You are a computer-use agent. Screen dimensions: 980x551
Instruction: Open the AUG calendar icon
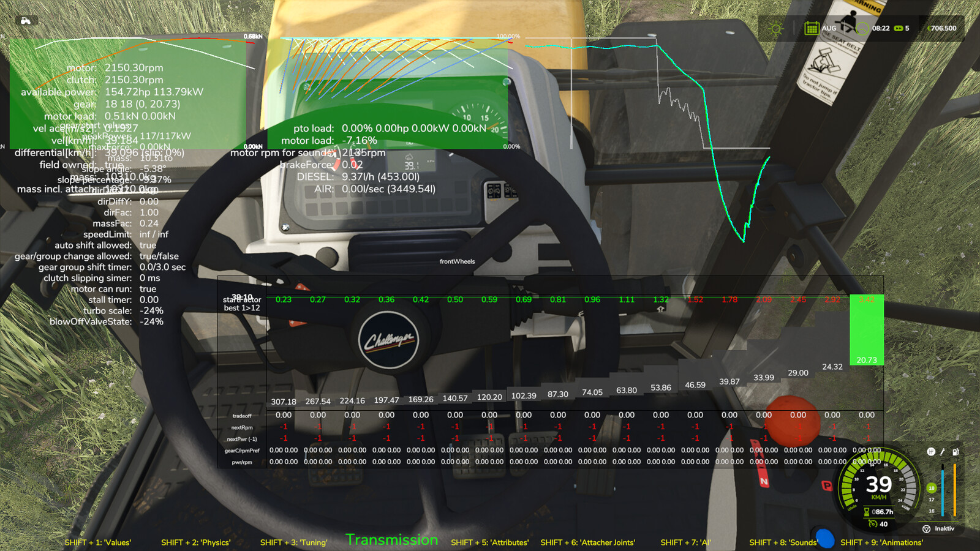pyautogui.click(x=812, y=28)
